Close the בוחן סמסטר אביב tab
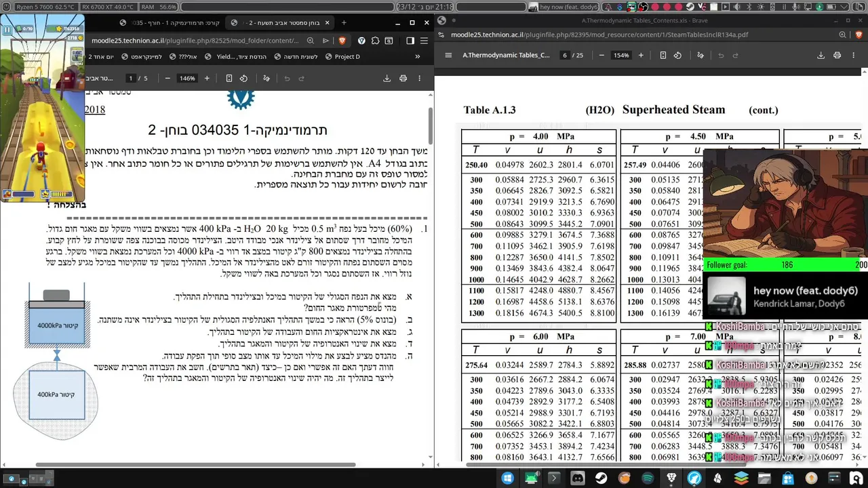868x488 pixels. click(x=328, y=22)
